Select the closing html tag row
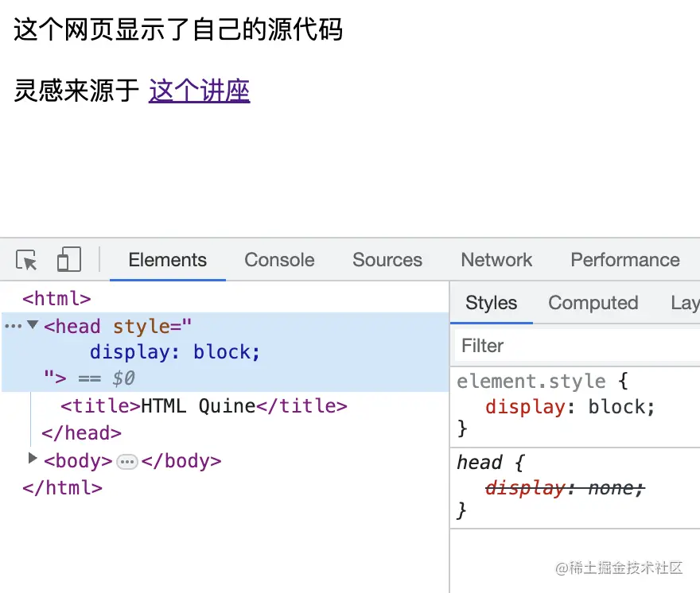 pyautogui.click(x=63, y=488)
